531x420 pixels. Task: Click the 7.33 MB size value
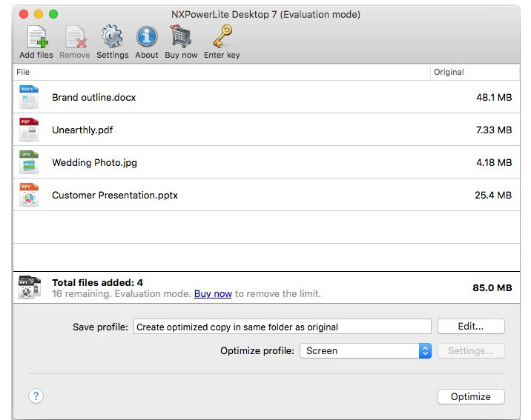(494, 130)
